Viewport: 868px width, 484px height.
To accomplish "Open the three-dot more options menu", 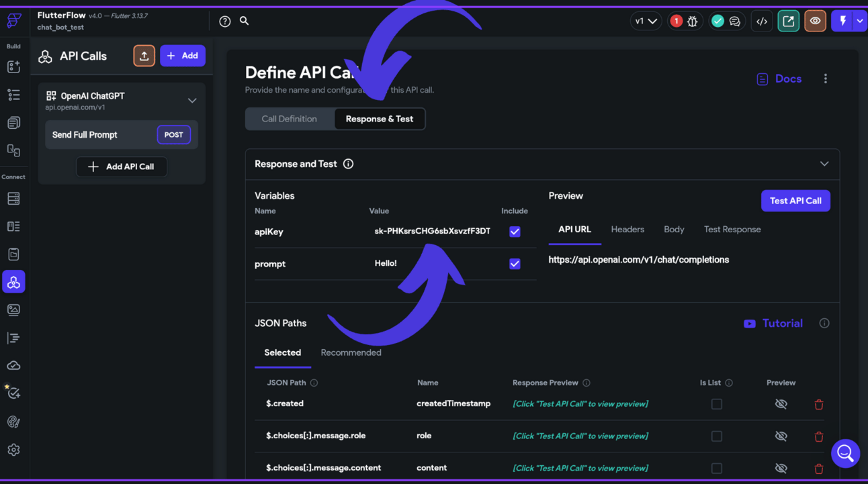I will (826, 79).
